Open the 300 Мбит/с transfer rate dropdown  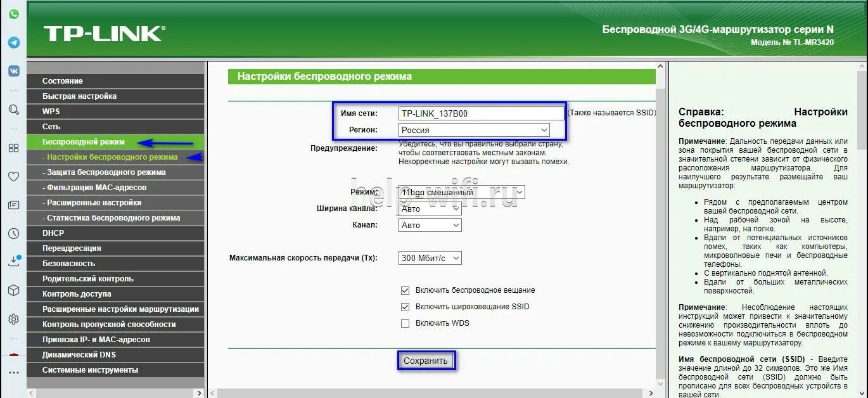tap(430, 258)
